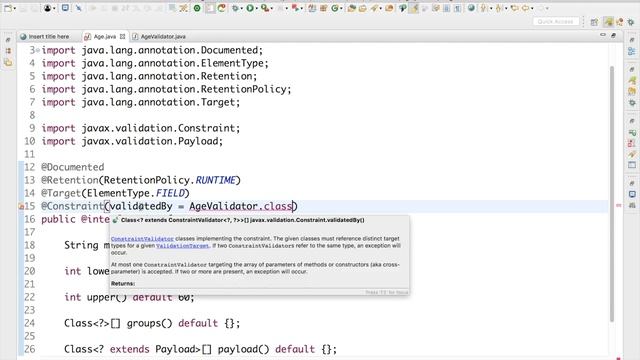
Task: Click the AgeValidator.class text on line 15
Action: point(240,206)
